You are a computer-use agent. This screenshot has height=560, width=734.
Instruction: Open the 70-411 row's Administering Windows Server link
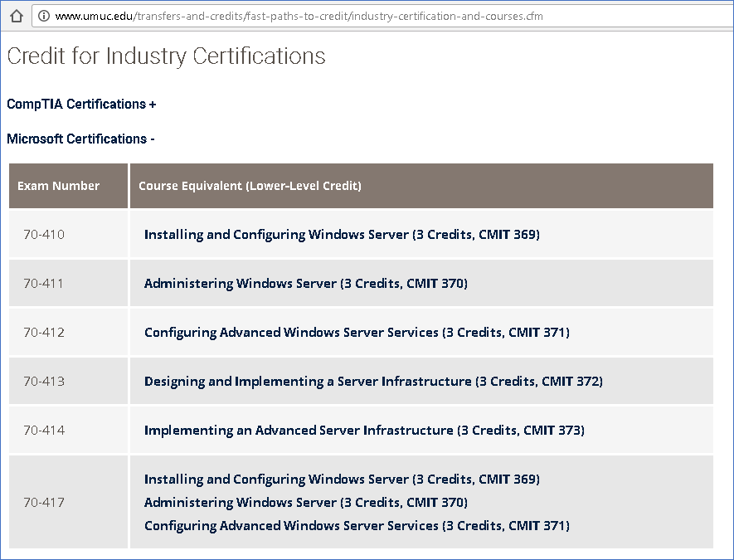[x=306, y=284]
